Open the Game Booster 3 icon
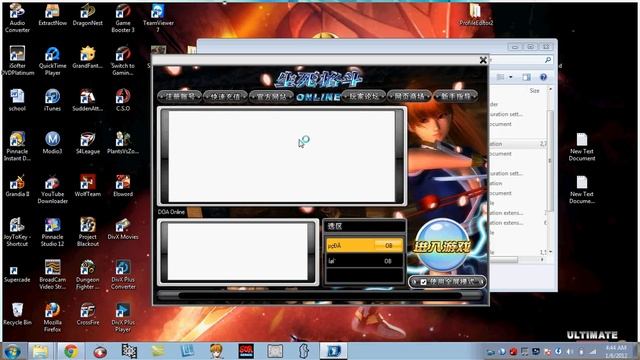Screen dimensions: 640x360 [x=123, y=18]
